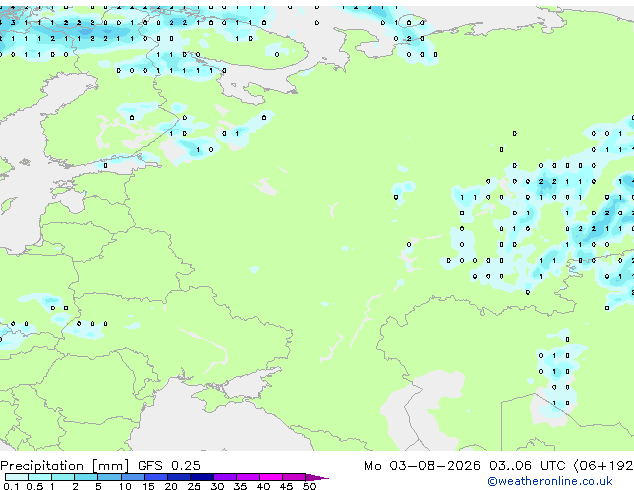Click the 'Mo 03-08-2026' date text
This screenshot has width=634, height=490.
422,466
